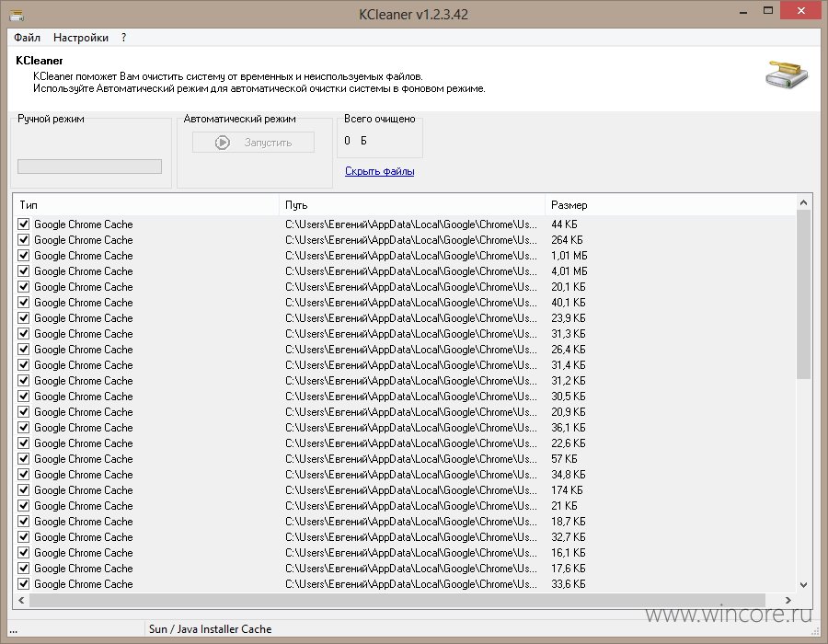Click the horizontal scrollbar thumb of file list
Image resolution: width=828 pixels, height=644 pixels.
(x=397, y=600)
